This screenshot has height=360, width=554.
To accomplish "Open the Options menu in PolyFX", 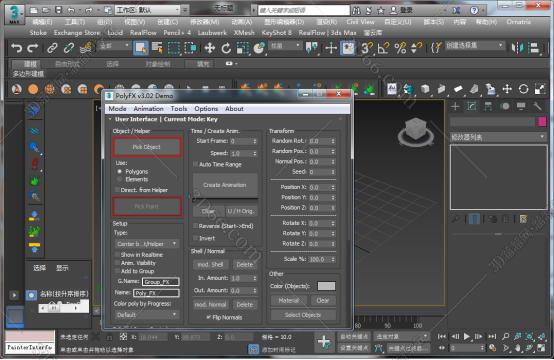I will [206, 109].
